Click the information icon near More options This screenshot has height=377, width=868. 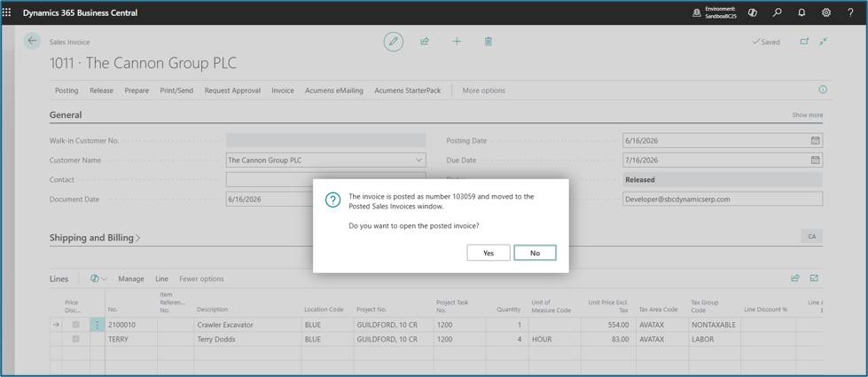(823, 90)
